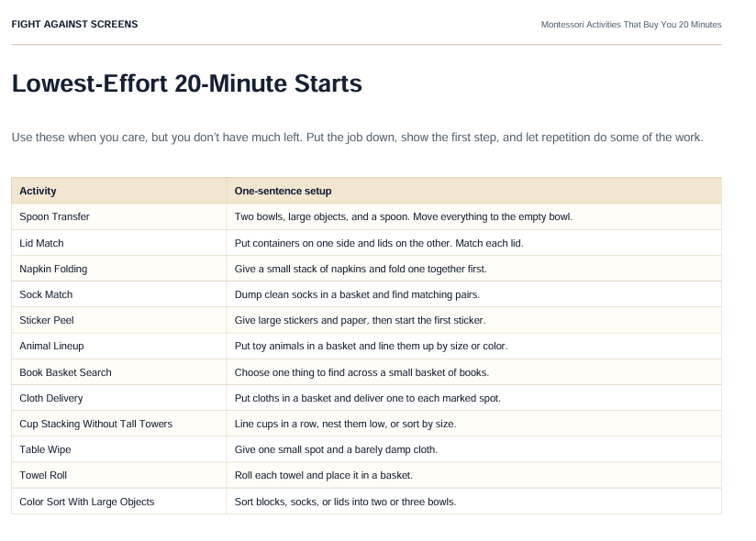Select the Spoon Transfer row
The width and height of the screenshot is (756, 541).
pos(366,216)
